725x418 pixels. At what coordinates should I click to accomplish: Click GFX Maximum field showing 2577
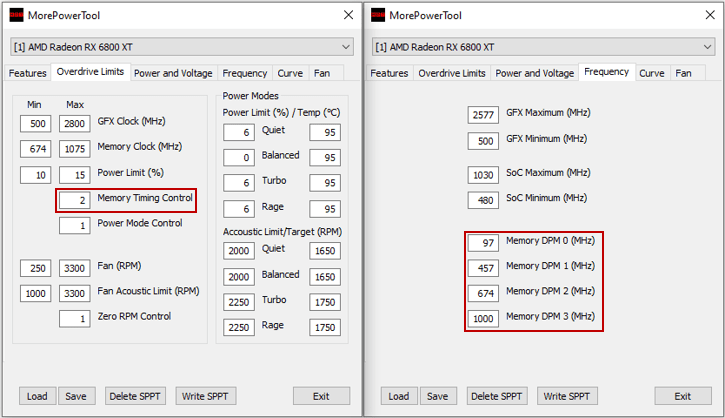(x=483, y=115)
